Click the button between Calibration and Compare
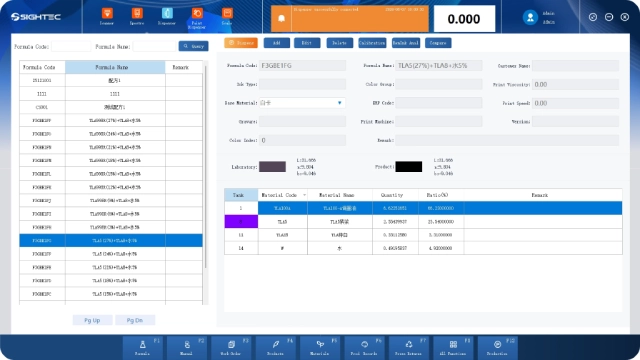The height and width of the screenshot is (360, 640). point(406,43)
